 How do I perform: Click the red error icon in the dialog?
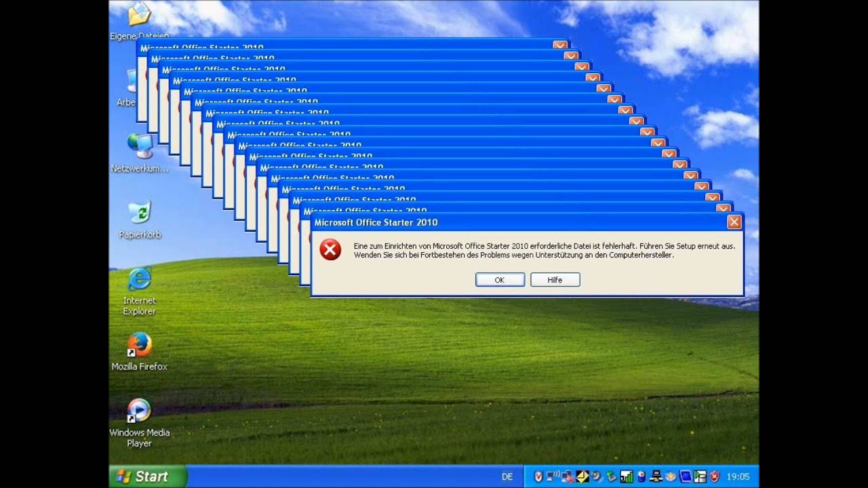330,250
